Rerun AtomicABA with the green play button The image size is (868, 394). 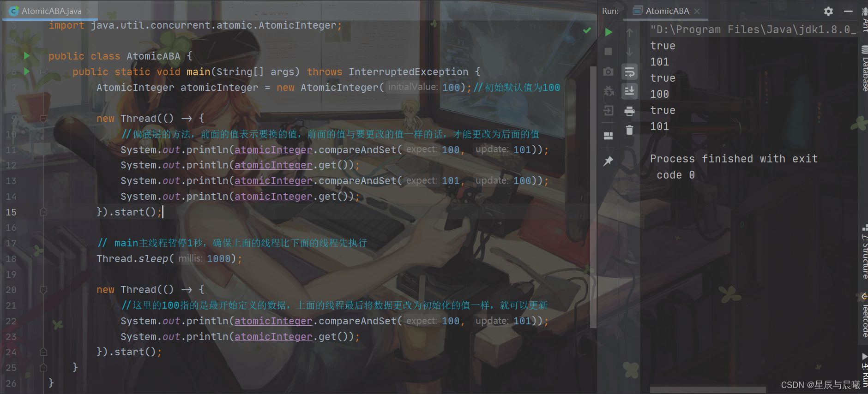click(x=609, y=32)
